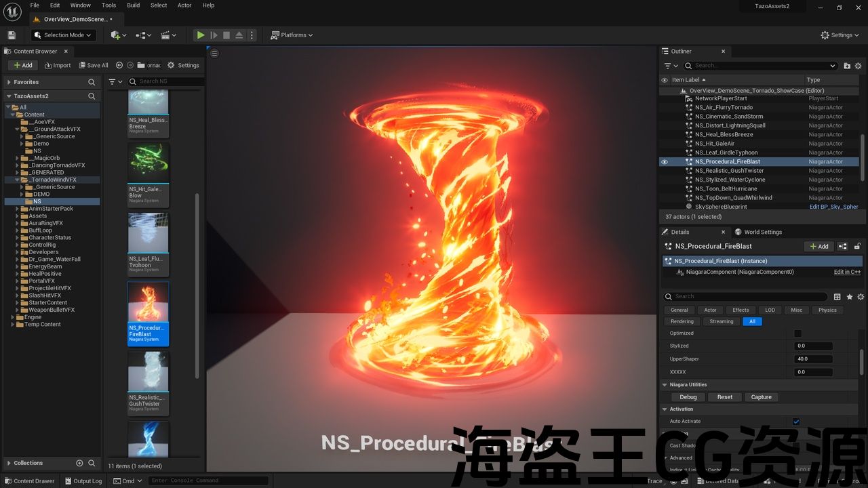Viewport: 868px width, 488px height.
Task: Open the Platforms dropdown
Action: 292,35
